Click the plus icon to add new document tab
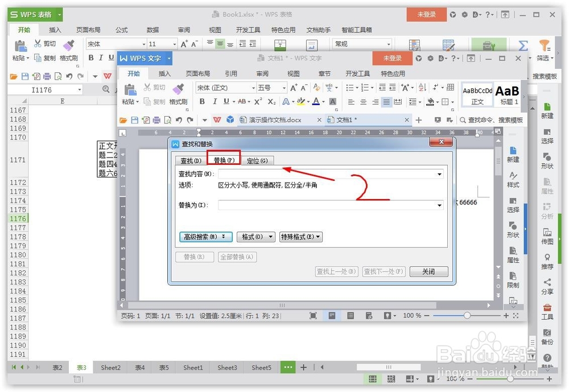 [418, 120]
